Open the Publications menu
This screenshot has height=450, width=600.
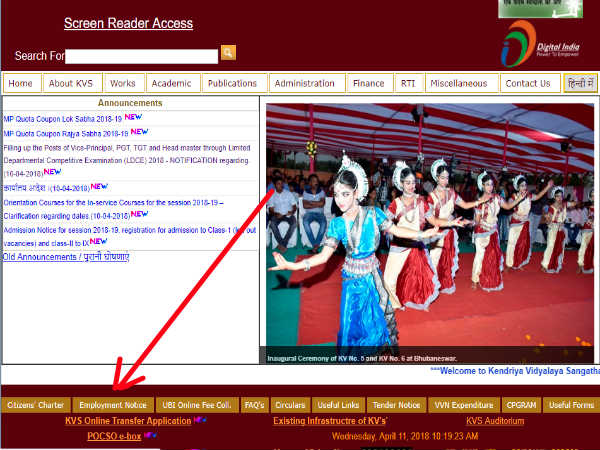(x=234, y=83)
